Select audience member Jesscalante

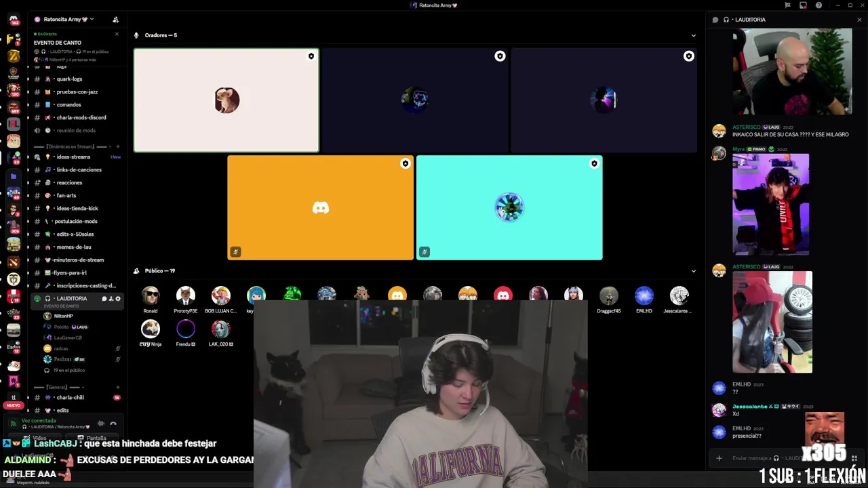pyautogui.click(x=679, y=300)
